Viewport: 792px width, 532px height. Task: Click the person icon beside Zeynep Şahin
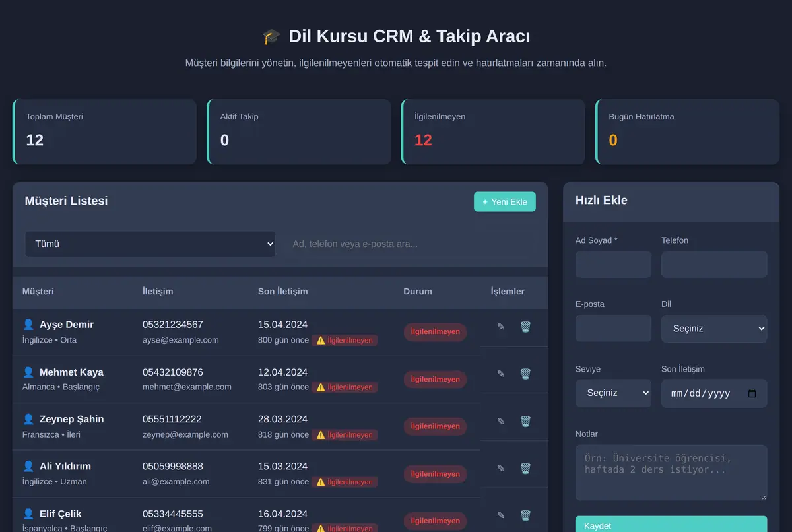pos(28,418)
